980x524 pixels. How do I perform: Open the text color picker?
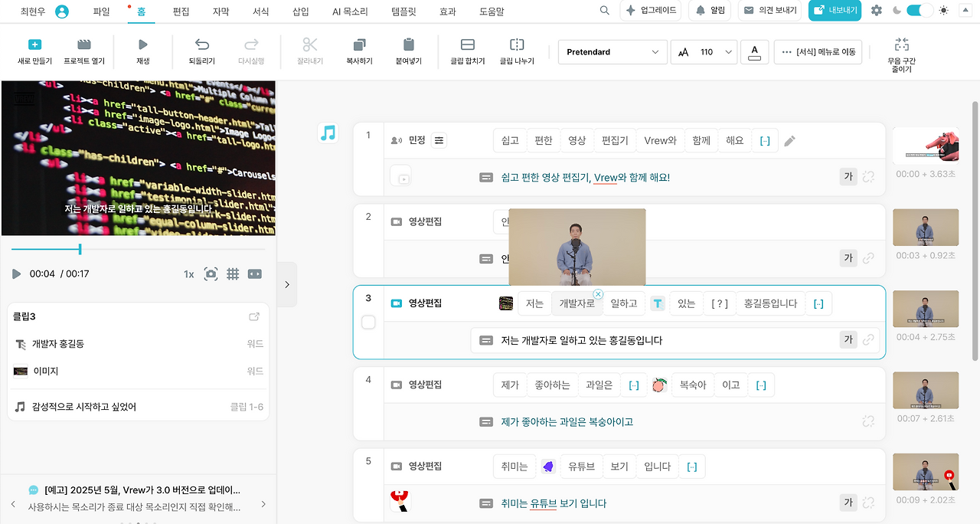pyautogui.click(x=755, y=52)
